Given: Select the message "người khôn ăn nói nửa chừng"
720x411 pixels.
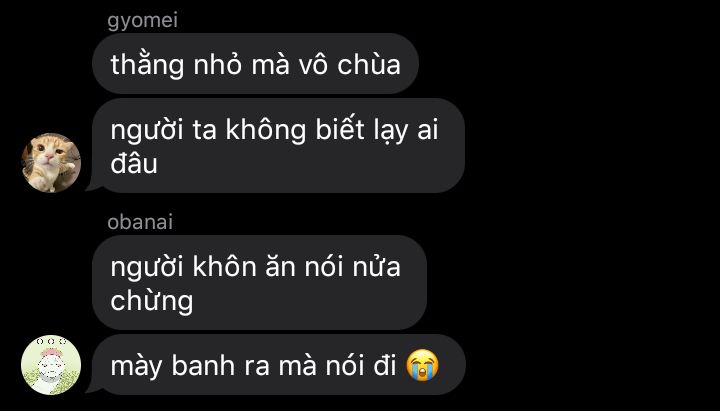Looking at the screenshot, I should pos(259,282).
